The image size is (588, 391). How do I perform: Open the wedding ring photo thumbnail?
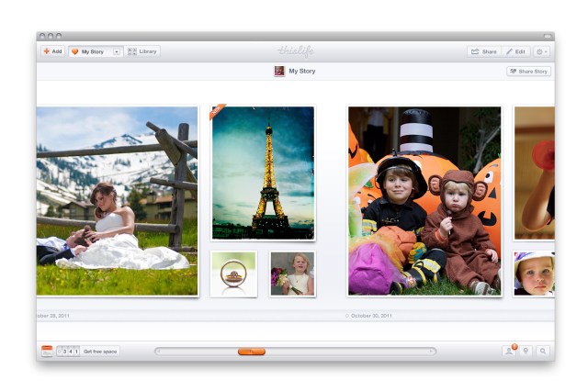click(233, 274)
